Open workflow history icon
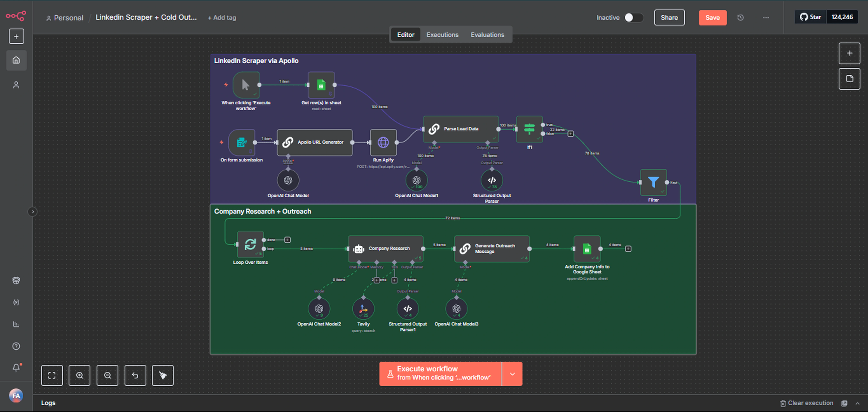This screenshot has width=868, height=412. click(740, 17)
